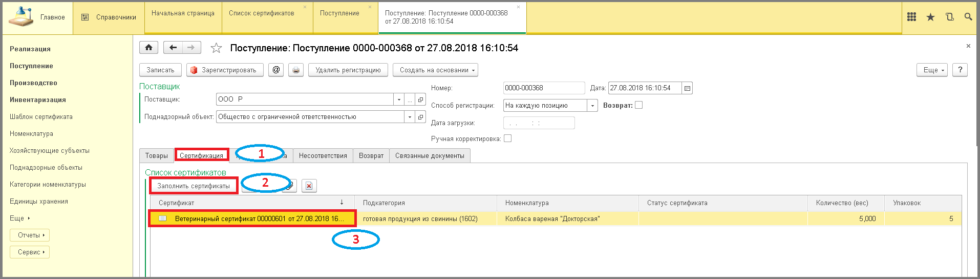
Task: Add page to favorites with star icon
Action: tap(217, 48)
